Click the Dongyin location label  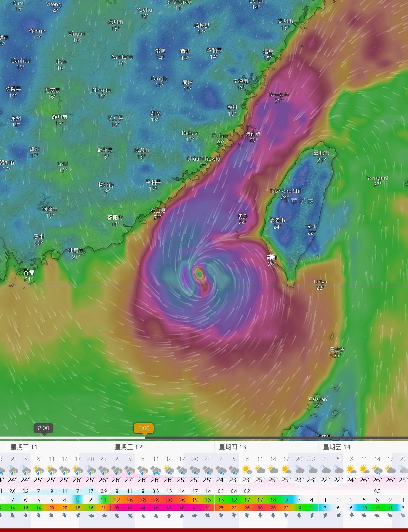(279, 94)
